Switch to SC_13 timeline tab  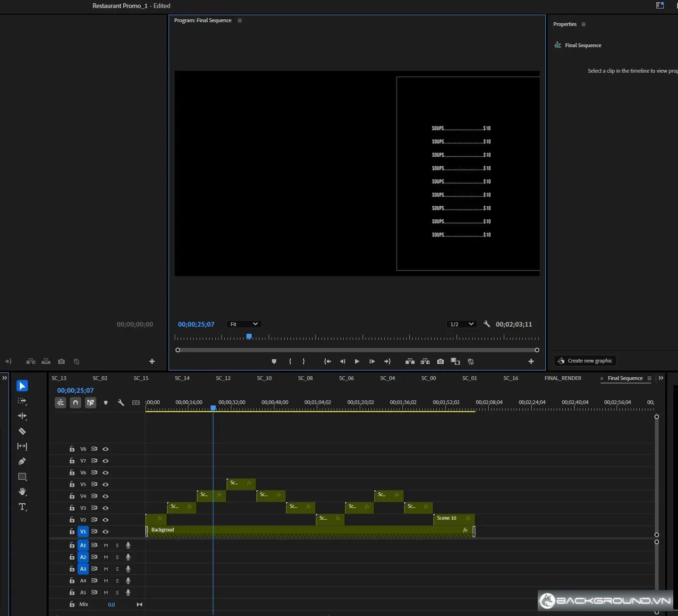59,378
